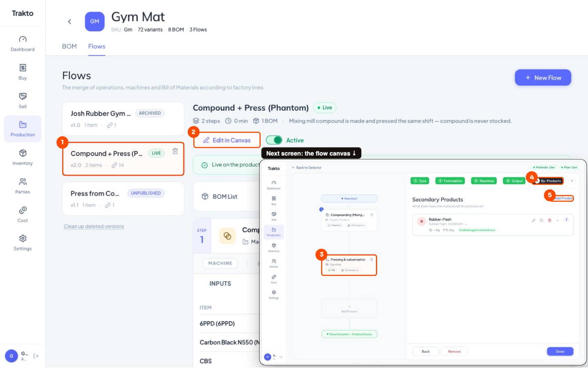Open Parties in the main sidebar
The height and width of the screenshot is (368, 588).
23,186
